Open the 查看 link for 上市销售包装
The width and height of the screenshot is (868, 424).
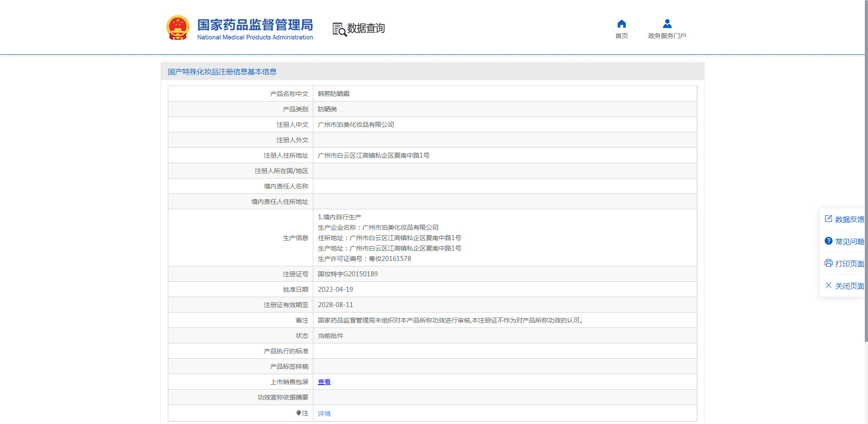(x=324, y=382)
